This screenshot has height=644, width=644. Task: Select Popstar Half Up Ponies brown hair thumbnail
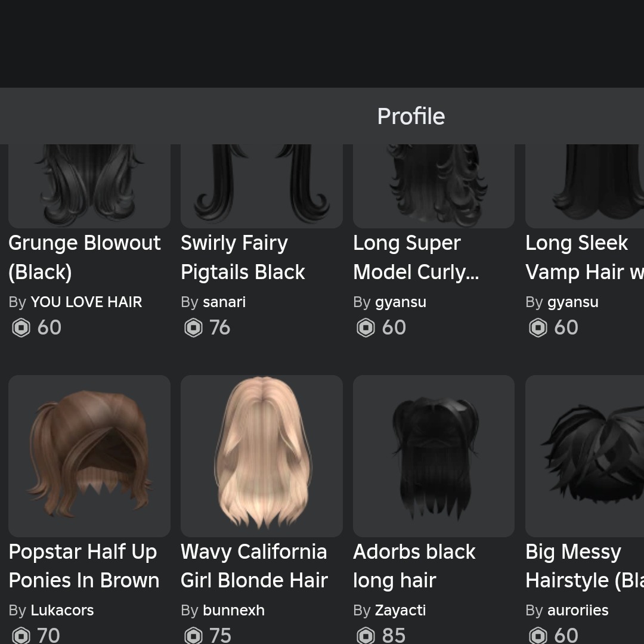pos(89,456)
